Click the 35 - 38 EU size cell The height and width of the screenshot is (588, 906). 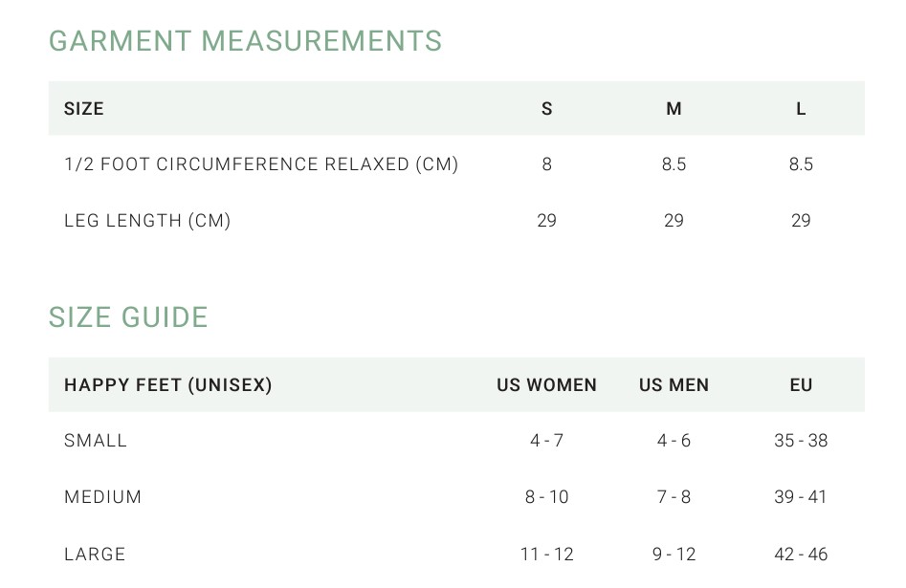pyautogui.click(x=801, y=441)
